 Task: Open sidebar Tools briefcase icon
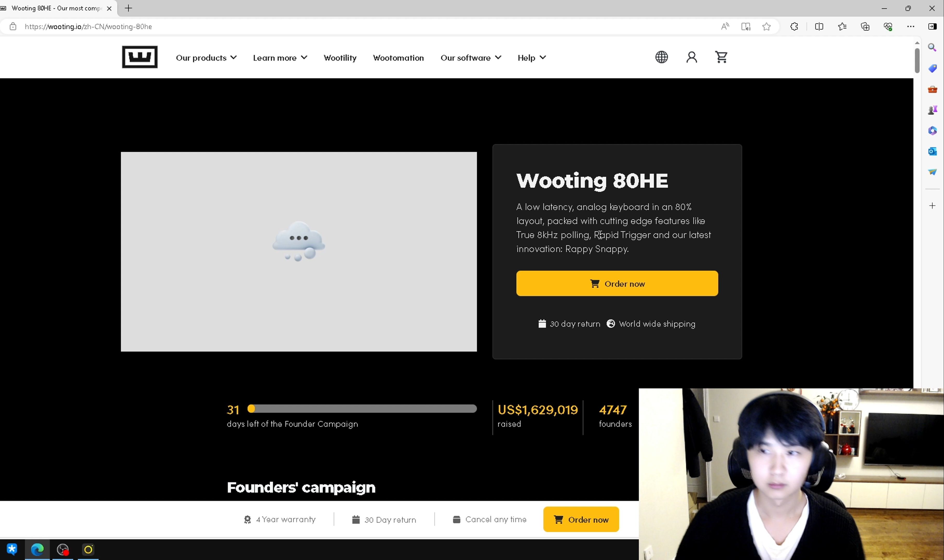932,89
